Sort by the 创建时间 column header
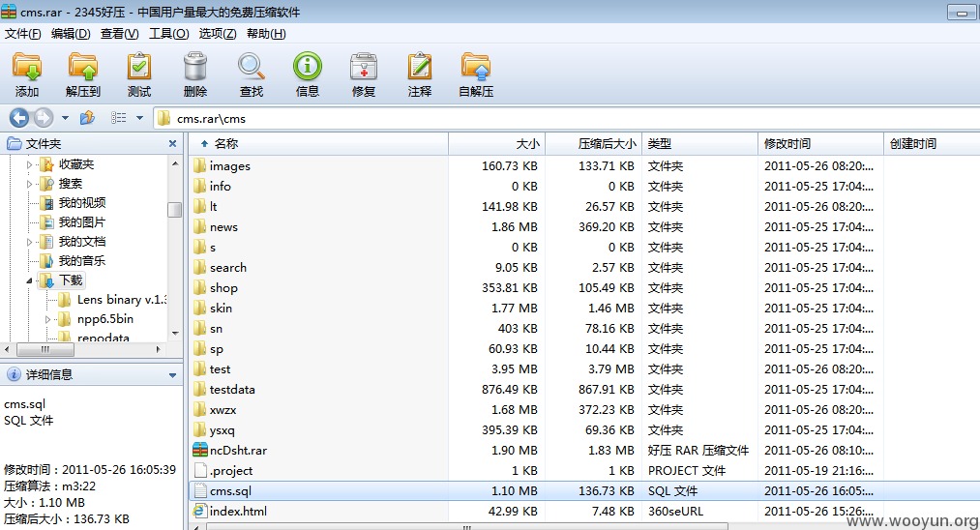 932,144
